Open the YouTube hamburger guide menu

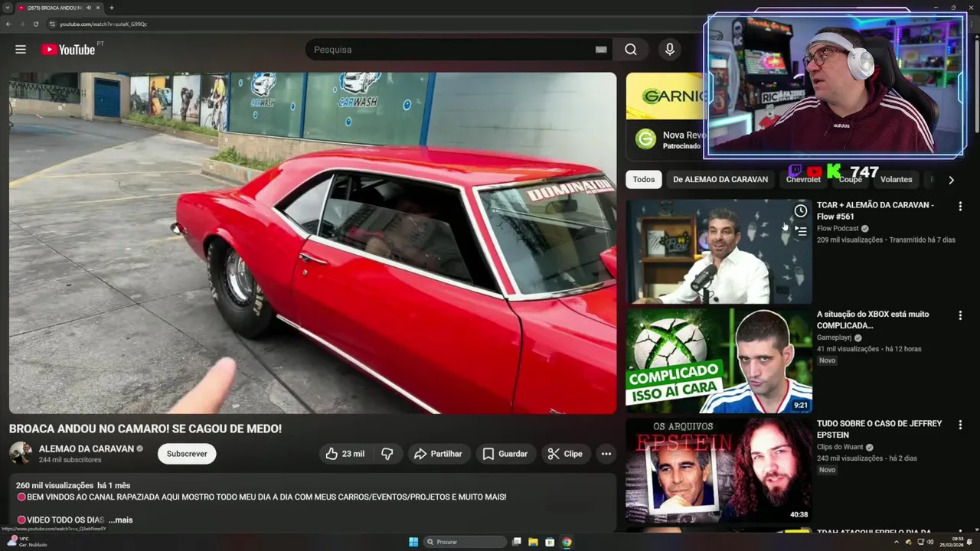tap(21, 50)
